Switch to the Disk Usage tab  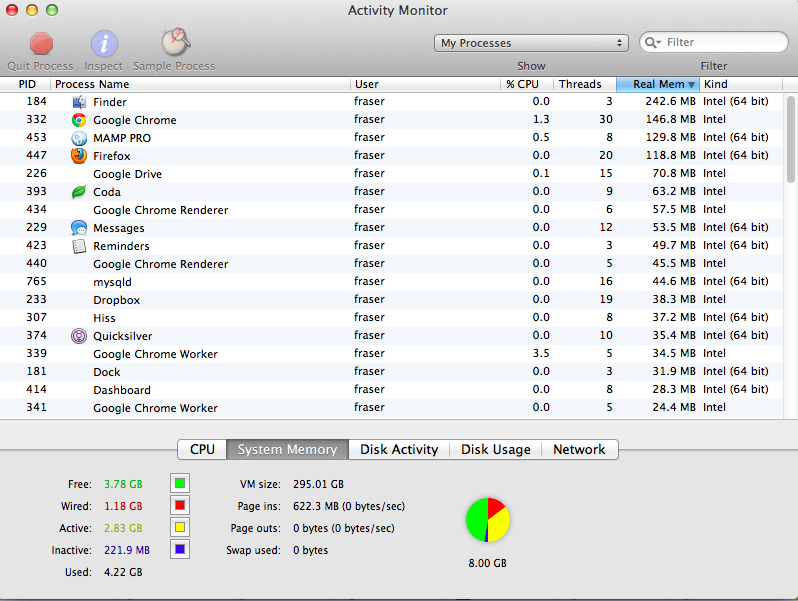(x=495, y=449)
